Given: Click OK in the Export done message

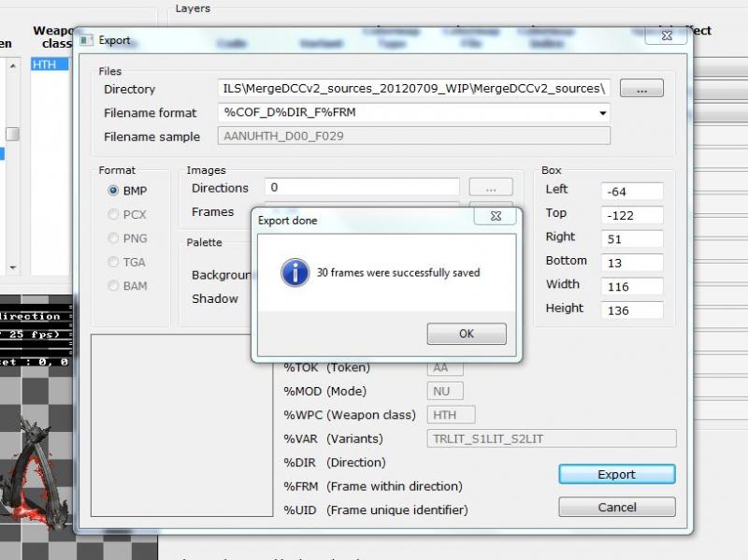Looking at the screenshot, I should 467,334.
